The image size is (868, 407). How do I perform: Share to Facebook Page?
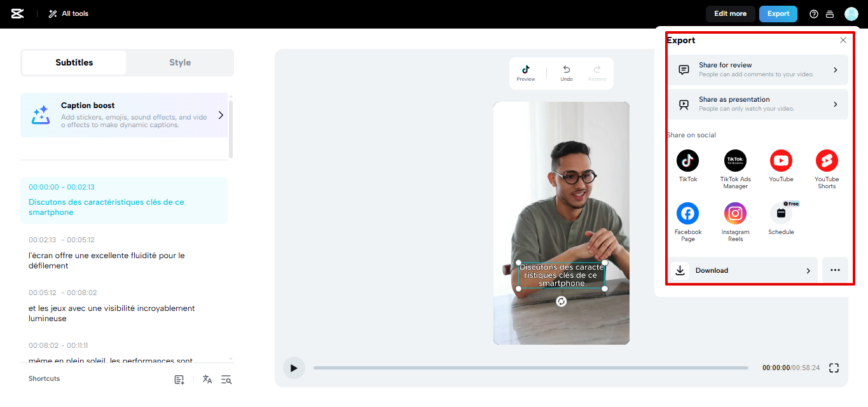687,213
